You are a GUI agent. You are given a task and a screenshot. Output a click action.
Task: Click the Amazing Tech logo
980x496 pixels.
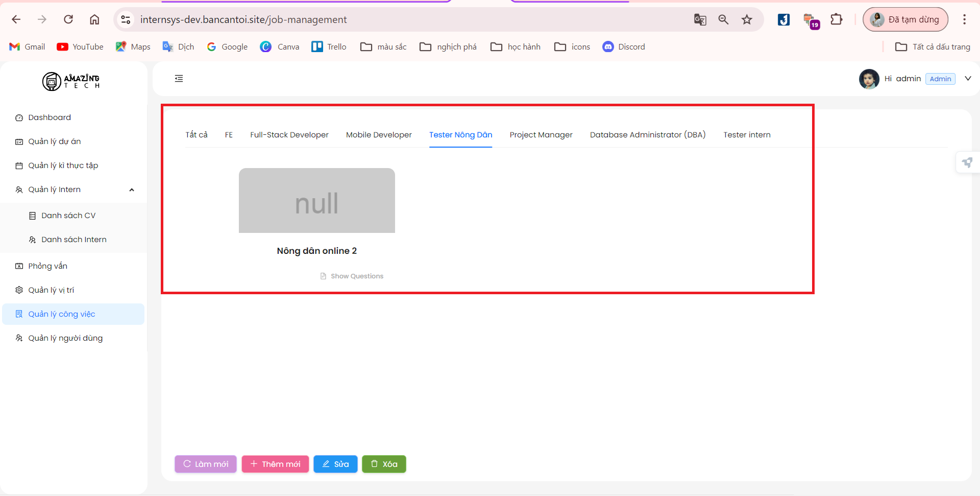click(x=71, y=81)
